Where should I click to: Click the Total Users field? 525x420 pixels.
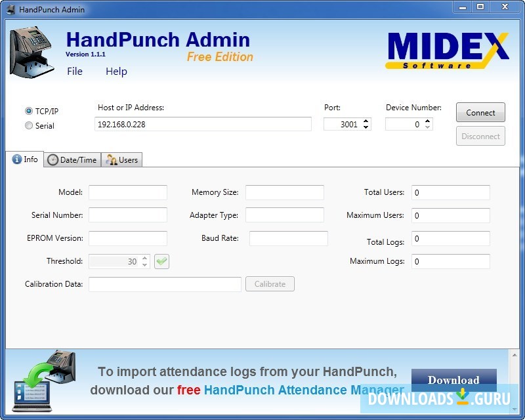click(451, 192)
